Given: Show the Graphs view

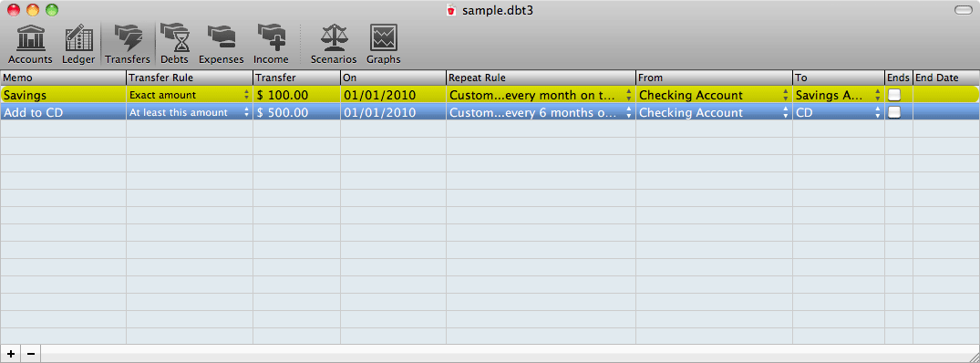Looking at the screenshot, I should 383,45.
